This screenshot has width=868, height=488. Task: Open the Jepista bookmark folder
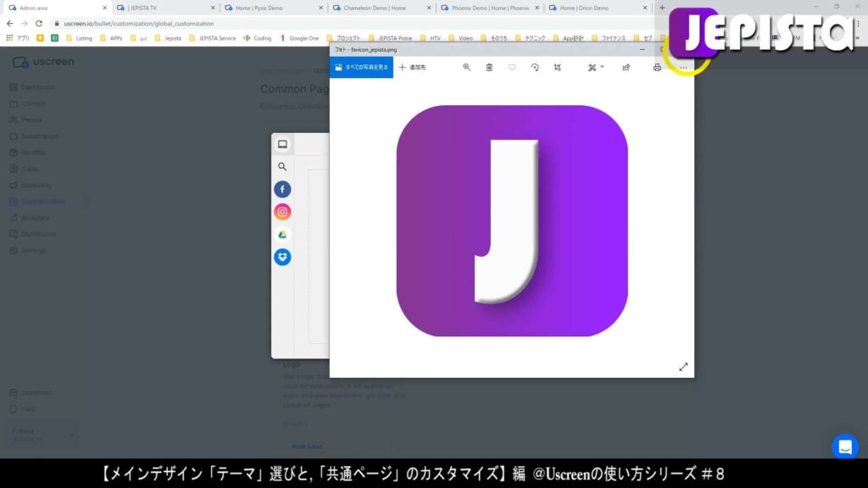pyautogui.click(x=168, y=38)
